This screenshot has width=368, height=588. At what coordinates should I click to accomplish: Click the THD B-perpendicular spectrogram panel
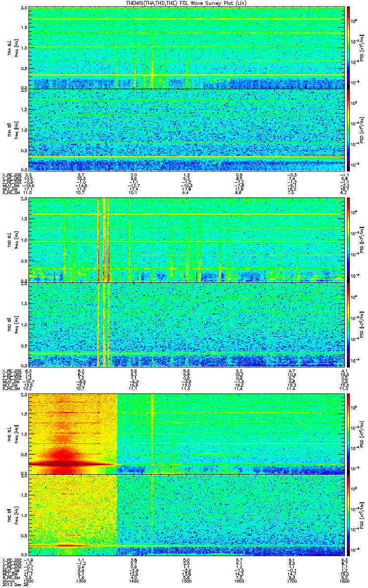[186, 240]
